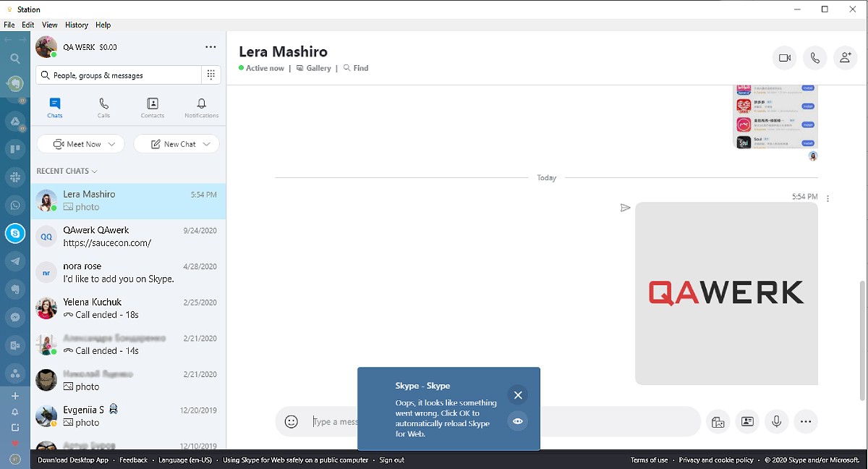Open the Telegram app in the sidebar
The width and height of the screenshot is (868, 469).
point(15,261)
